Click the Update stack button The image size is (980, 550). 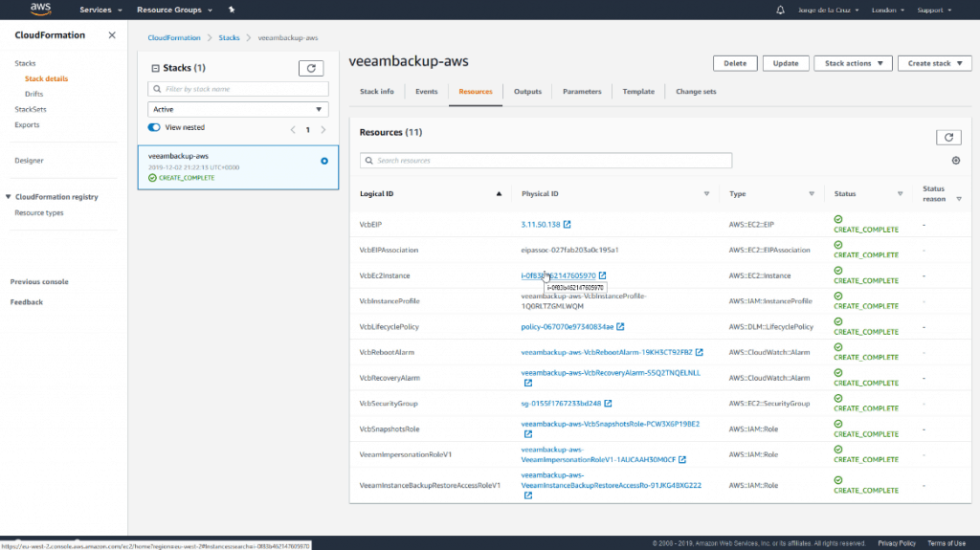coord(786,63)
